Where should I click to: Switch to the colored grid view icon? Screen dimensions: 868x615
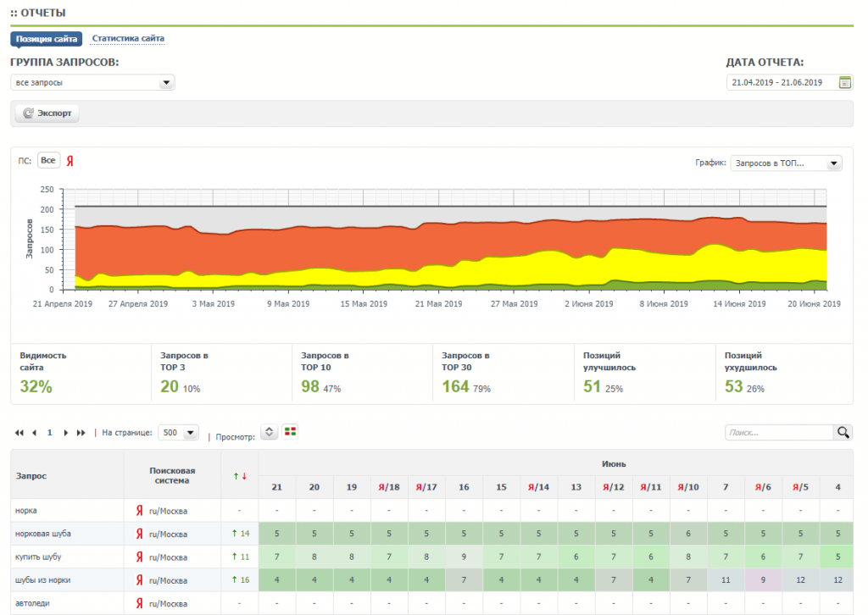[291, 432]
